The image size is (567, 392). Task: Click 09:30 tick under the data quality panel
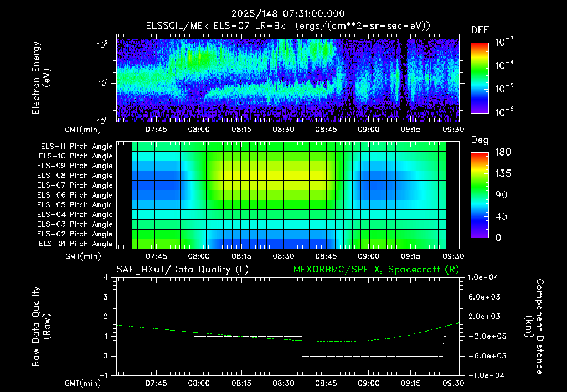pyautogui.click(x=453, y=383)
